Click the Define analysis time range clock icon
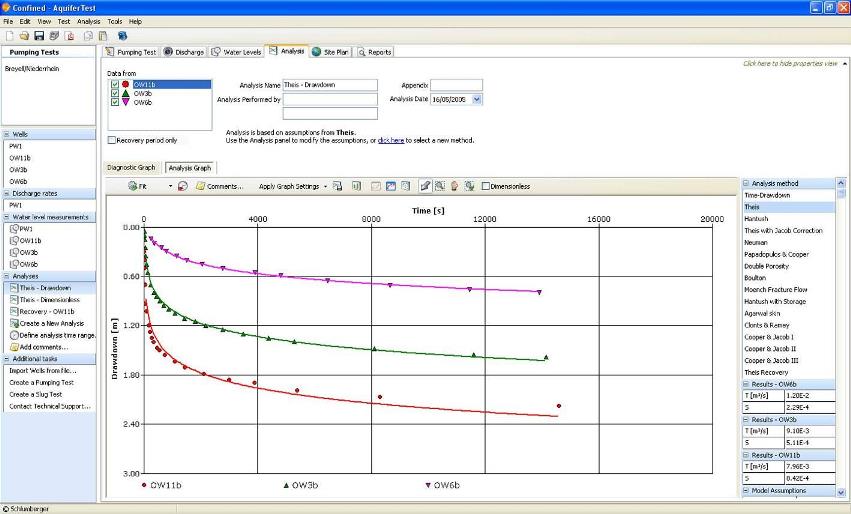 [15, 335]
